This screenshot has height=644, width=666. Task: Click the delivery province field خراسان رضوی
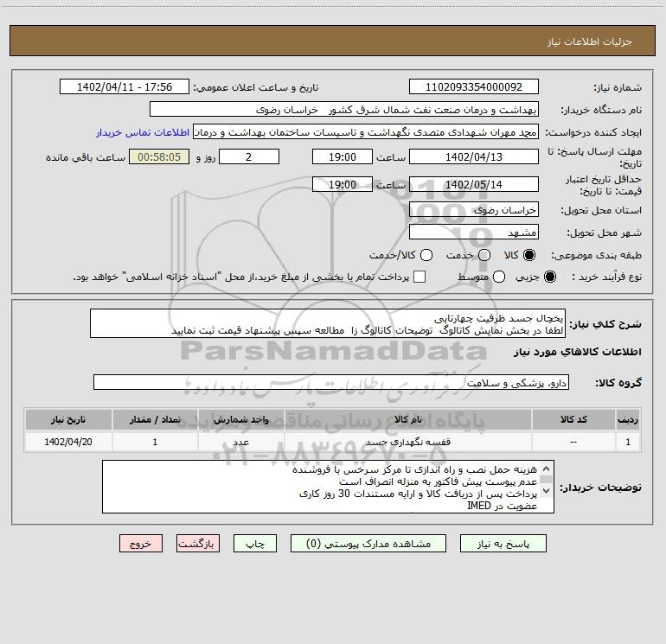click(x=474, y=209)
